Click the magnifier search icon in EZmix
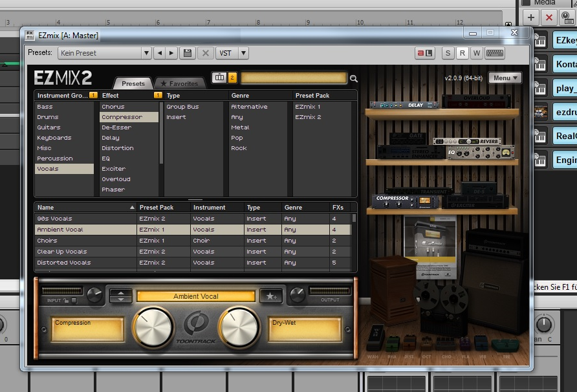577x392 pixels. (354, 78)
